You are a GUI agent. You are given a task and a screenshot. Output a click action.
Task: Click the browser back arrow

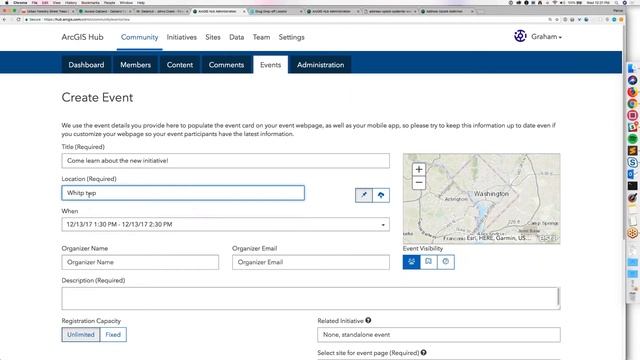pos(4,19)
